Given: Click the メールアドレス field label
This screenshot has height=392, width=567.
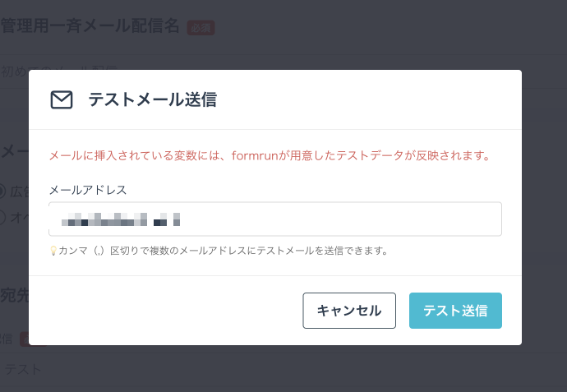Looking at the screenshot, I should click(88, 190).
